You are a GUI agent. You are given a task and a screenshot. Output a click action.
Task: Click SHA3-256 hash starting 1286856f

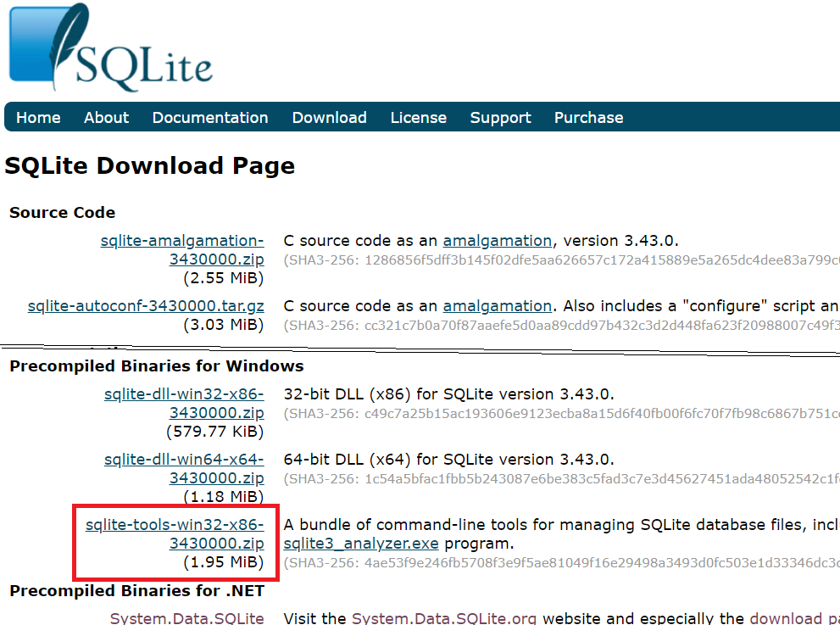tap(561, 260)
